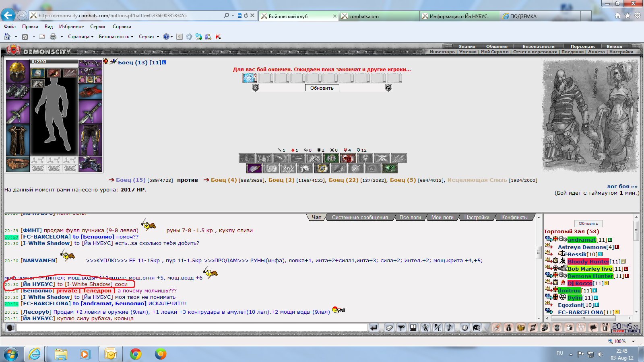644x362 pixels.
Task: Select the Чат tab
Action: point(317,217)
